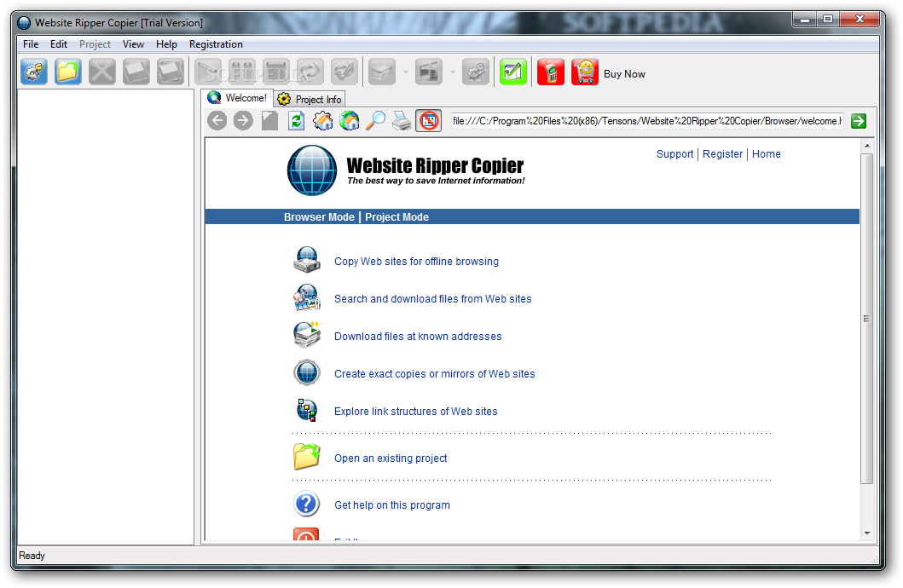
Task: Click the green checklist toolbar icon
Action: [513, 72]
